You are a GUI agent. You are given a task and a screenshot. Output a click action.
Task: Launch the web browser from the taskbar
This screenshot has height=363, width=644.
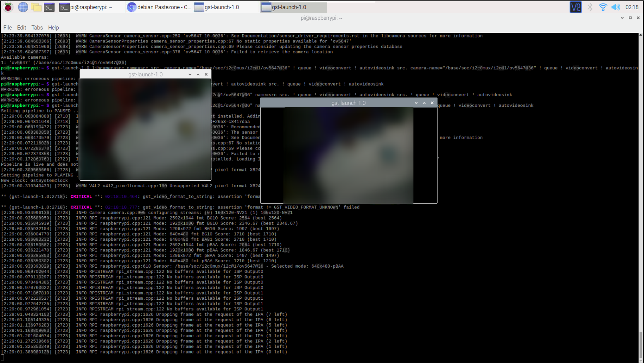pos(23,7)
